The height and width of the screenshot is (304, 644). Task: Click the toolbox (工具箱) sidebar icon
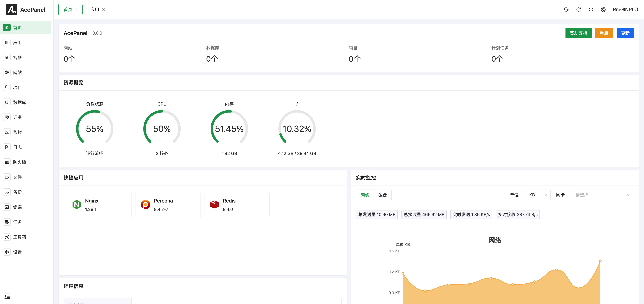coord(7,237)
